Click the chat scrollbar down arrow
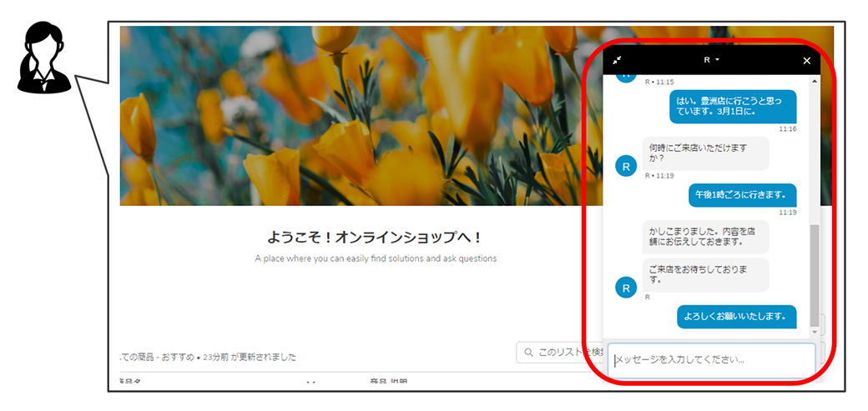 815,333
